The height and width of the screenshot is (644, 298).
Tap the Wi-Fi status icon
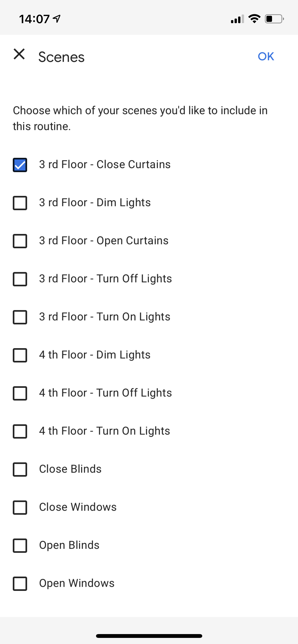point(254,19)
